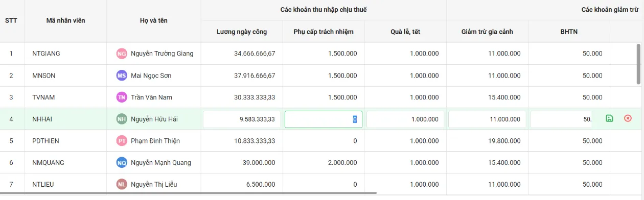Click the Mã nhân viên column header
The image size is (644, 200).
click(65, 21)
